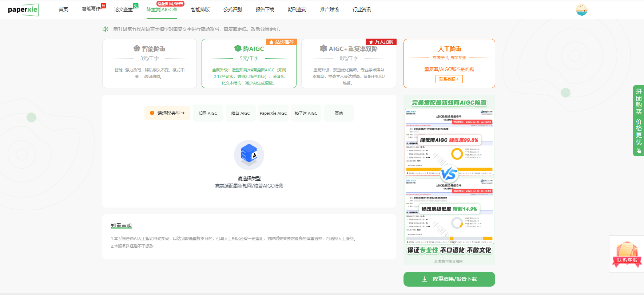Image resolution: width=644 pixels, height=295 pixels.
Task: Choose 格子达 AIGC type
Action: [306, 113]
